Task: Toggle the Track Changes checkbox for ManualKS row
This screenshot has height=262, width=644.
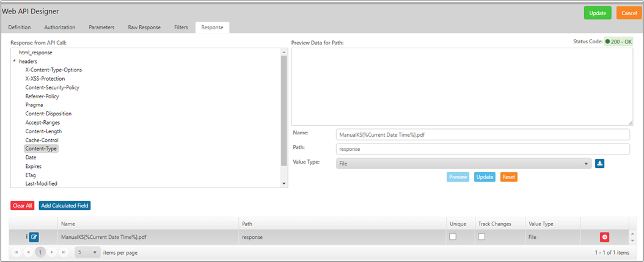Action: pos(481,236)
